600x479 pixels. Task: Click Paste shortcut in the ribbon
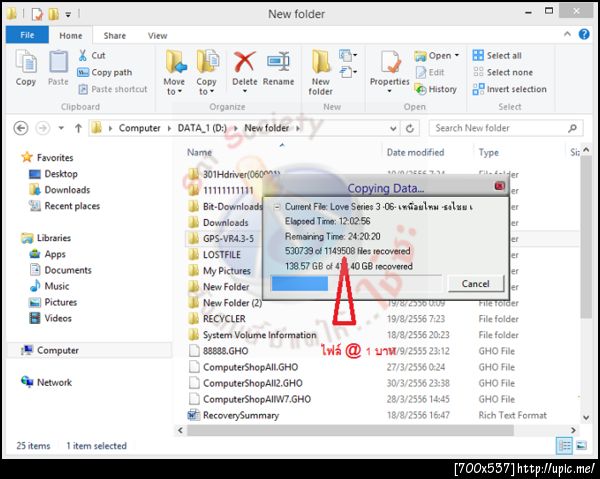coord(113,89)
